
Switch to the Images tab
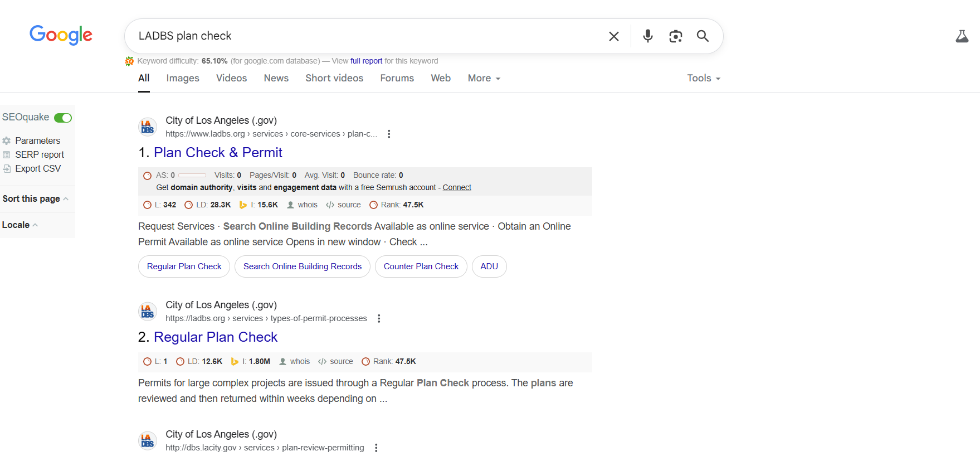pyautogui.click(x=182, y=78)
